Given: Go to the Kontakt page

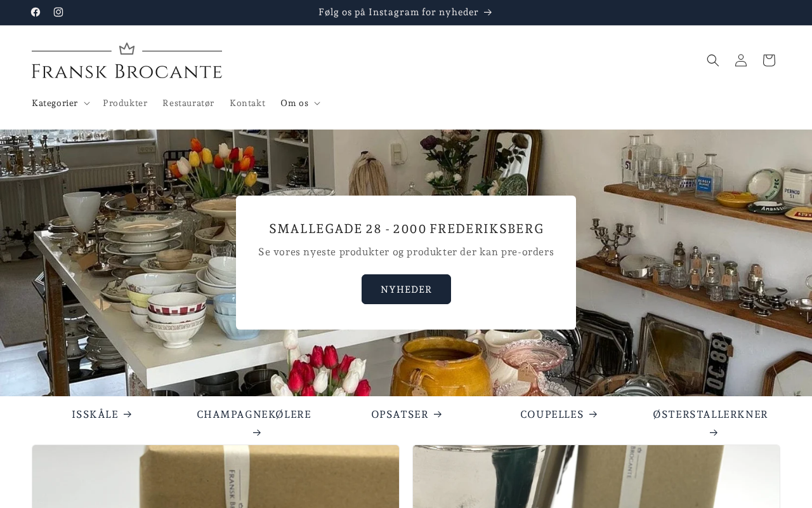Looking at the screenshot, I should 247,103.
